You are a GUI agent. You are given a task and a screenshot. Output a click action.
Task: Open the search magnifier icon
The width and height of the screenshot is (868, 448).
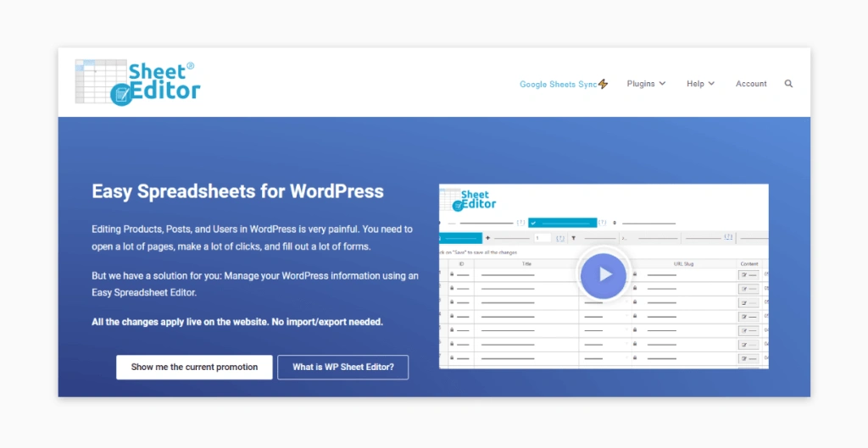[x=788, y=84]
